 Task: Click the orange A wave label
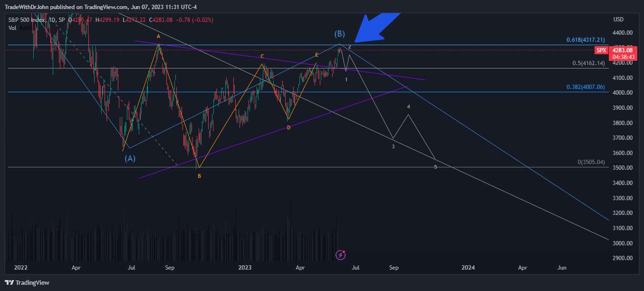click(159, 36)
